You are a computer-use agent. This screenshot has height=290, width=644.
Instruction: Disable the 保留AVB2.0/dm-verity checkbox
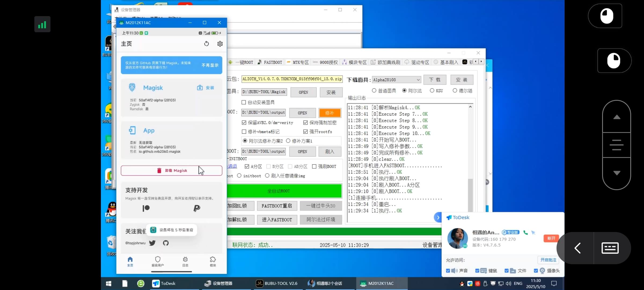tap(244, 122)
